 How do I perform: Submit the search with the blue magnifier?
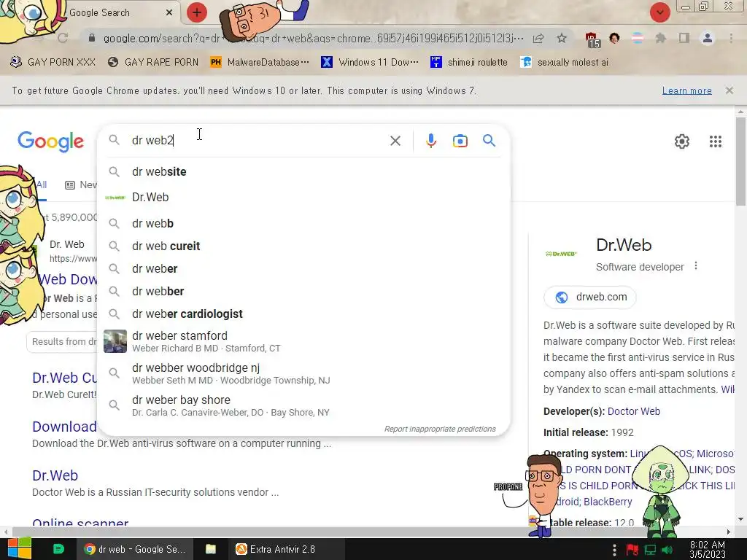pos(489,141)
